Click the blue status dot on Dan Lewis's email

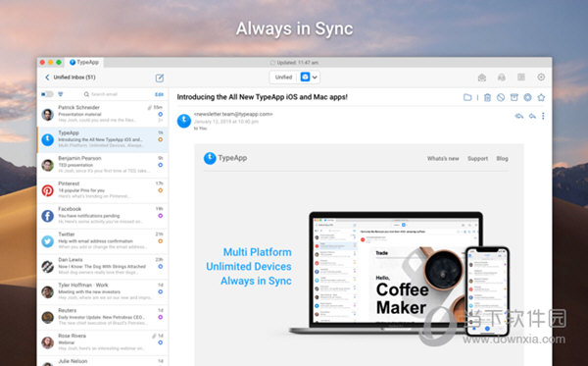click(x=160, y=267)
